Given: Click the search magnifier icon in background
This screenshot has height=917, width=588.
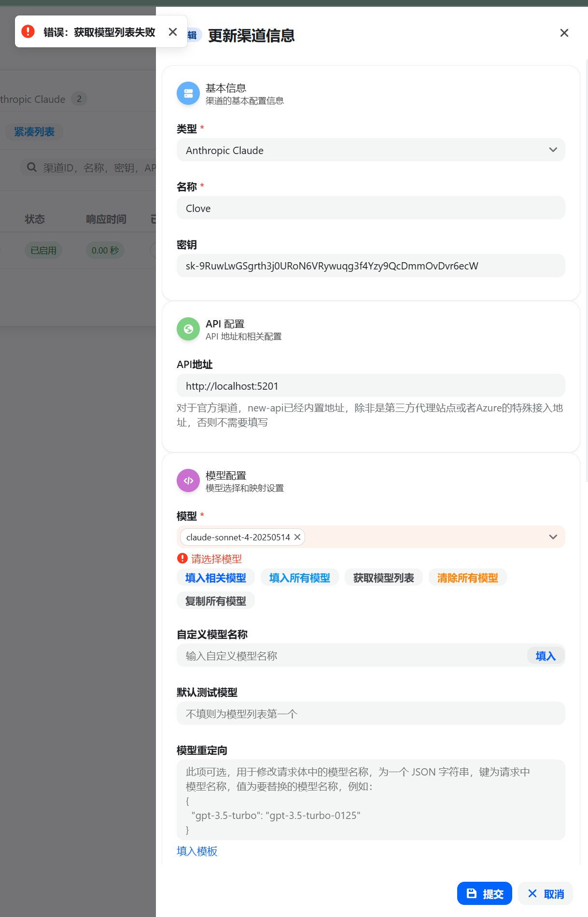Looking at the screenshot, I should (x=32, y=167).
